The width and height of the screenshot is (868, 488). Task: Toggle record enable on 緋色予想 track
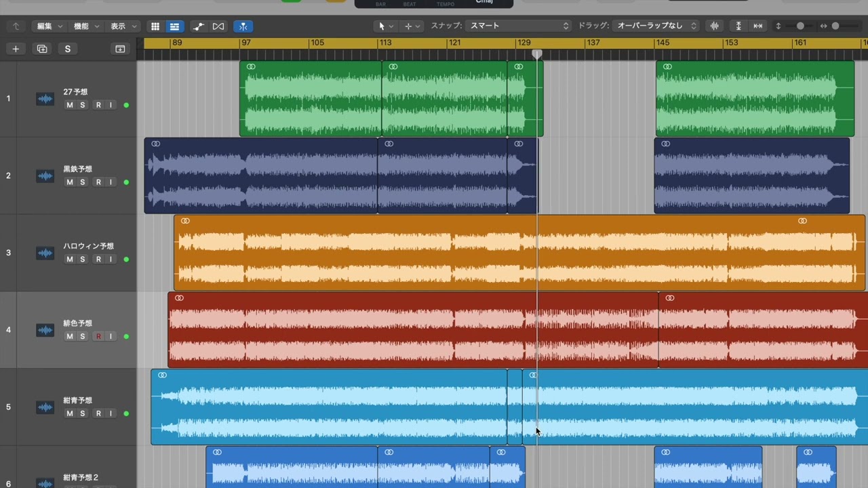pyautogui.click(x=98, y=337)
